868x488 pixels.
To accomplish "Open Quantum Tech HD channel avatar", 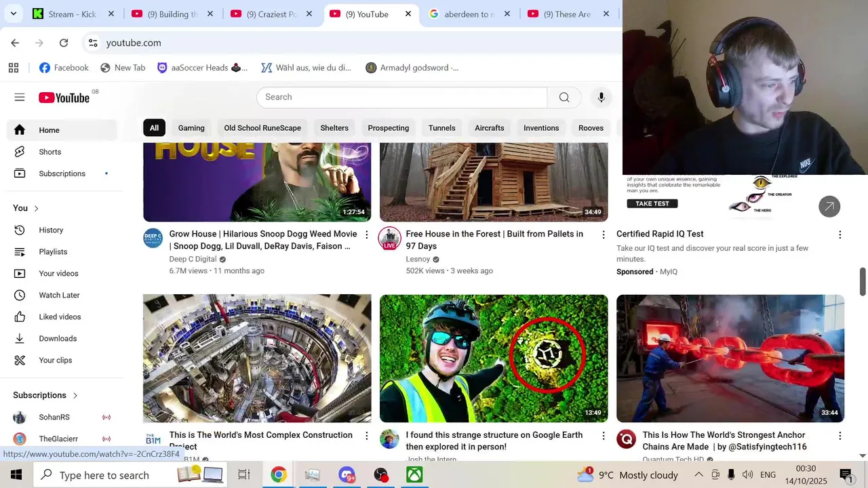I will point(626,439).
